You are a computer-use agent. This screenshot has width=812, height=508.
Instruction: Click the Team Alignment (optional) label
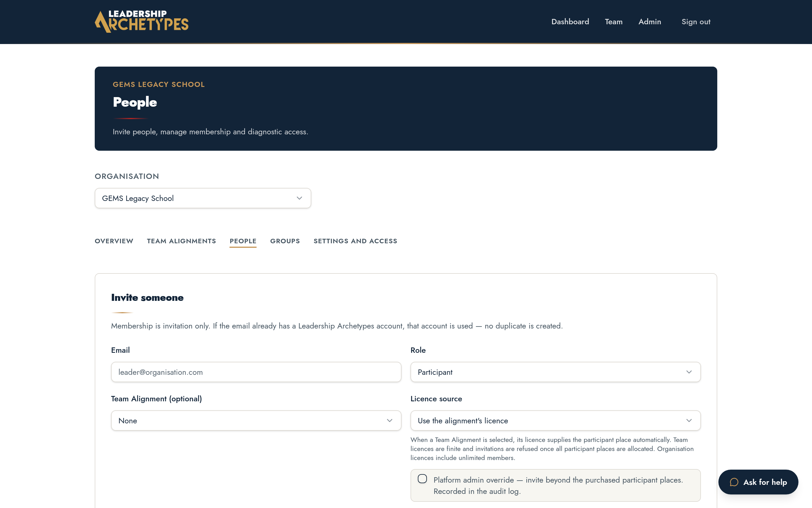(x=156, y=399)
